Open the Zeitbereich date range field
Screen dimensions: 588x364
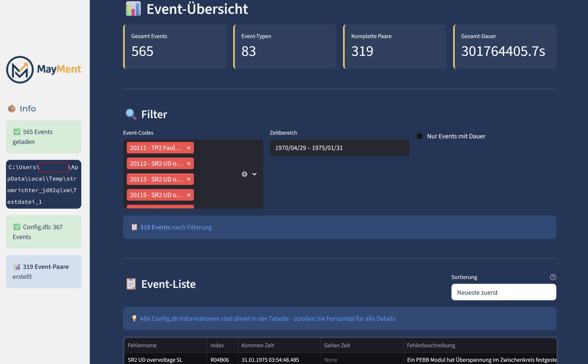[x=339, y=148]
